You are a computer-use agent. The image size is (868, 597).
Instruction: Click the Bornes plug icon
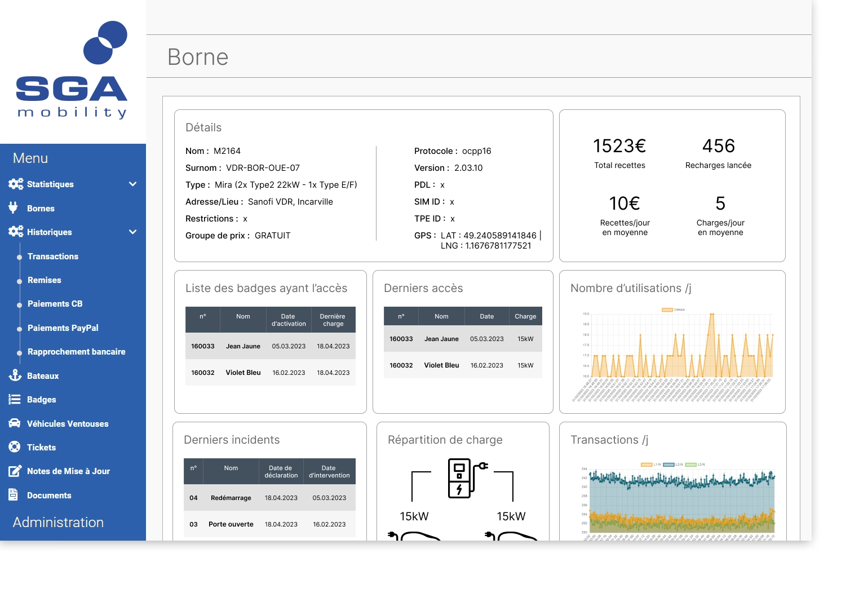pos(14,208)
